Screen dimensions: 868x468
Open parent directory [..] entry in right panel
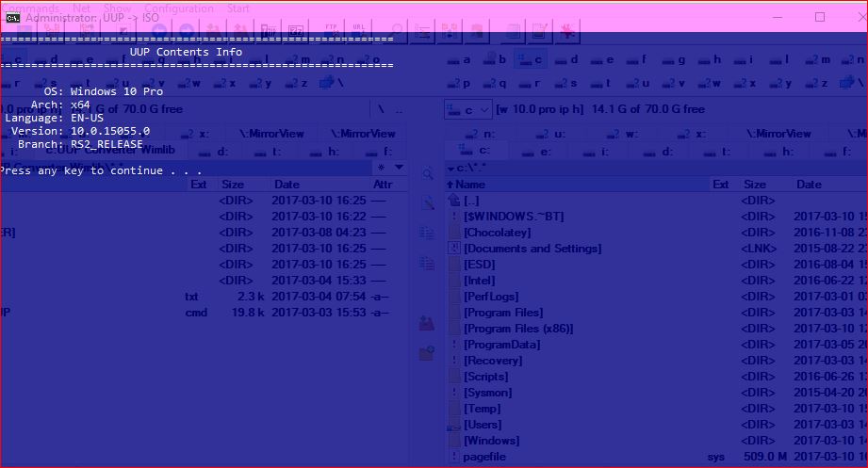point(471,201)
